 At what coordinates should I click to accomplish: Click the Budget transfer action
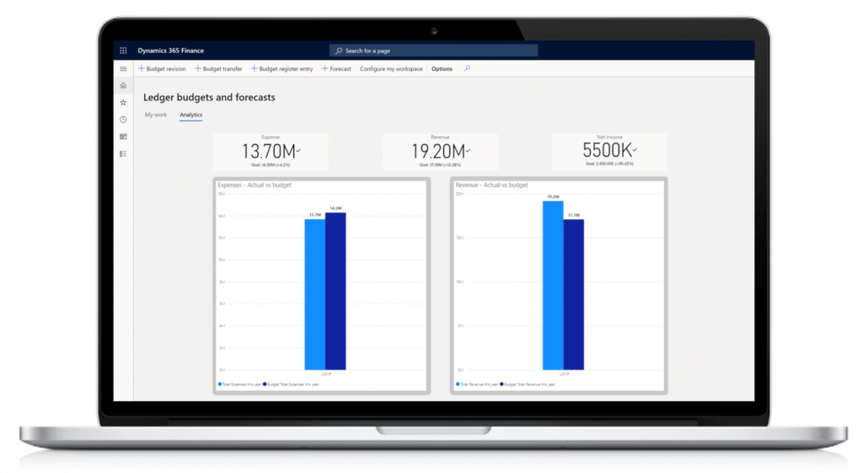(x=218, y=69)
